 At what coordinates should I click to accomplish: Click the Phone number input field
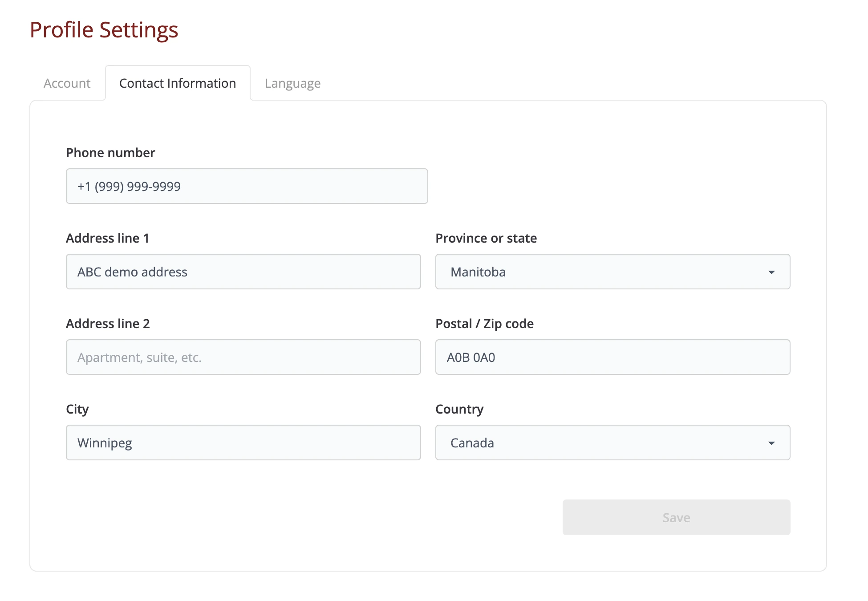(247, 186)
